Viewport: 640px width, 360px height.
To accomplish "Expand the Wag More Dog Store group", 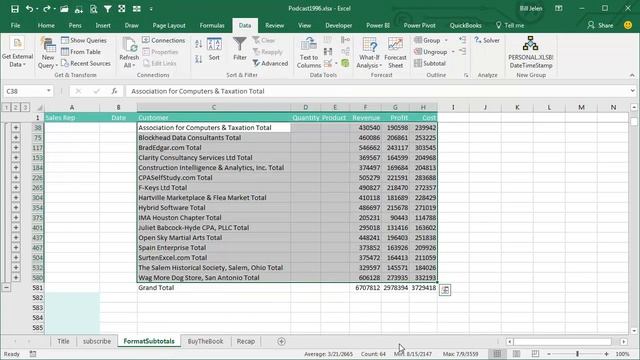I will coord(16,278).
